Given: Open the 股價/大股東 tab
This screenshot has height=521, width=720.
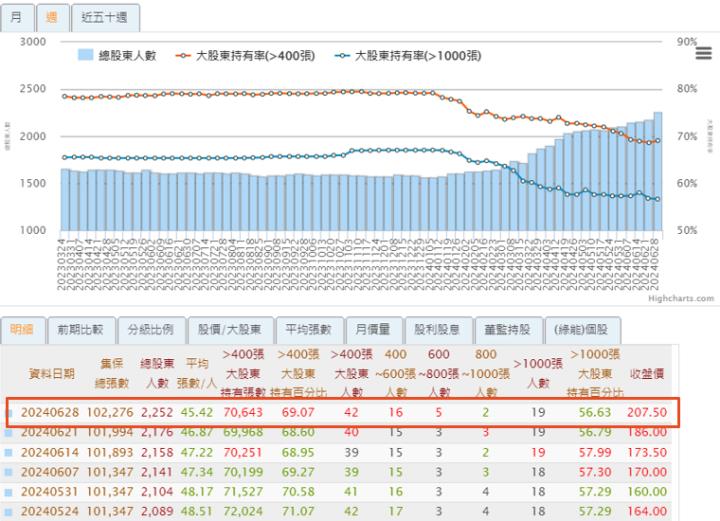Looking at the screenshot, I should (x=229, y=329).
